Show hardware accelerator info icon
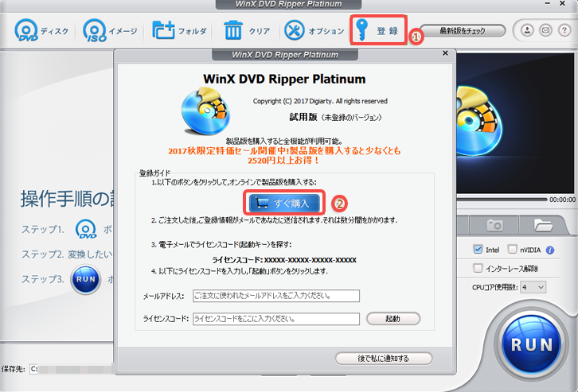This screenshot has width=578, height=392. point(550,250)
